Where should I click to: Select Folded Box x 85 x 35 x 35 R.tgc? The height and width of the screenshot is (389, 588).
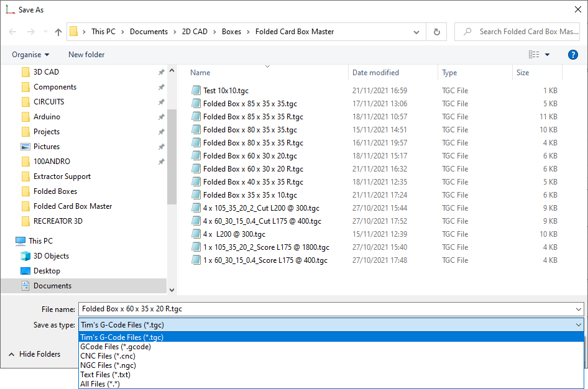(x=253, y=117)
